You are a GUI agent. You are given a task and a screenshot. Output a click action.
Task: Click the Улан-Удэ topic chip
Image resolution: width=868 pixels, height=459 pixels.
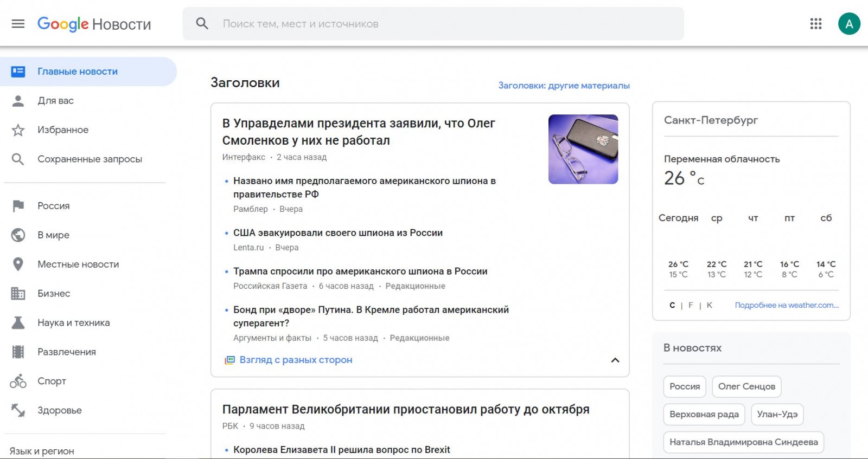[777, 415]
